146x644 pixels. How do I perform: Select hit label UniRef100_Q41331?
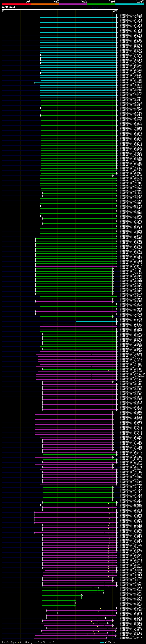tap(131, 80)
